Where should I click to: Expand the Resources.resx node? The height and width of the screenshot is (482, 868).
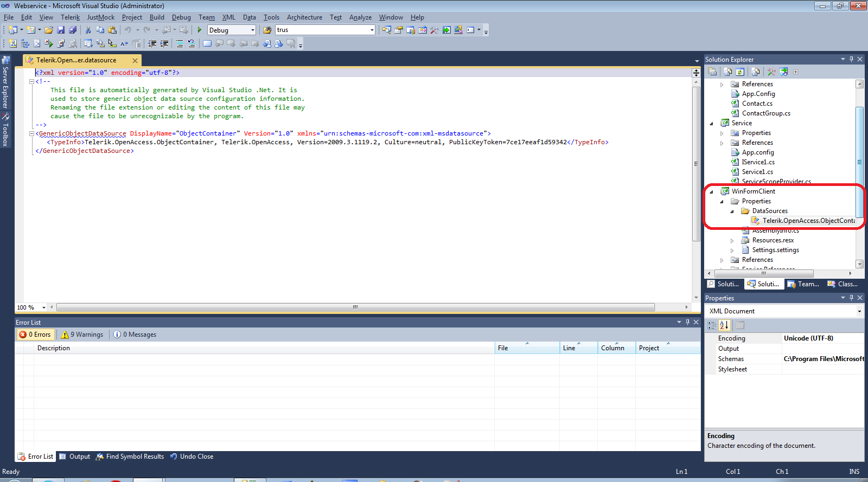(x=732, y=240)
